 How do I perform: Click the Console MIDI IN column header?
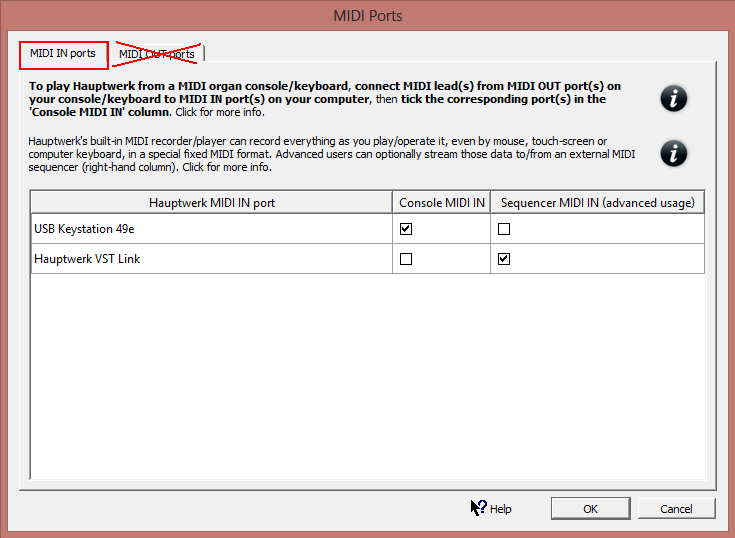click(442, 202)
